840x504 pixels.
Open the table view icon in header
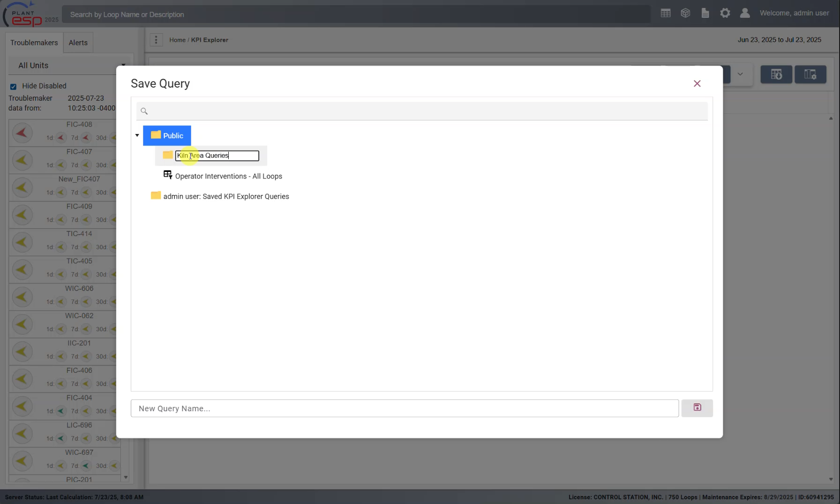666,13
